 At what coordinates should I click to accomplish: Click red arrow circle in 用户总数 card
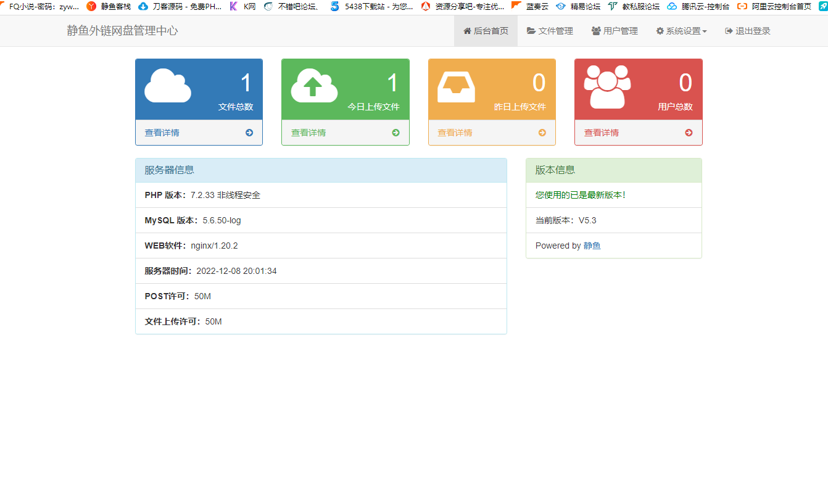[x=689, y=133]
